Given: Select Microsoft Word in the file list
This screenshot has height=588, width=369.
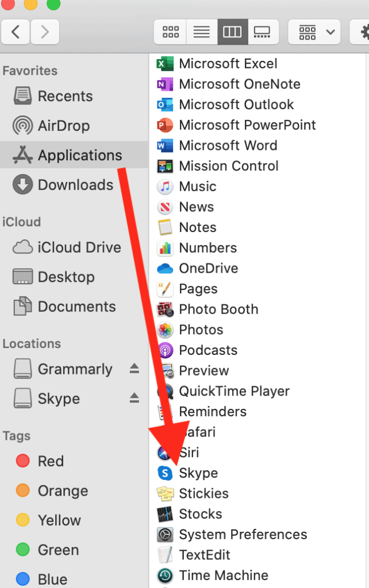Looking at the screenshot, I should (228, 146).
